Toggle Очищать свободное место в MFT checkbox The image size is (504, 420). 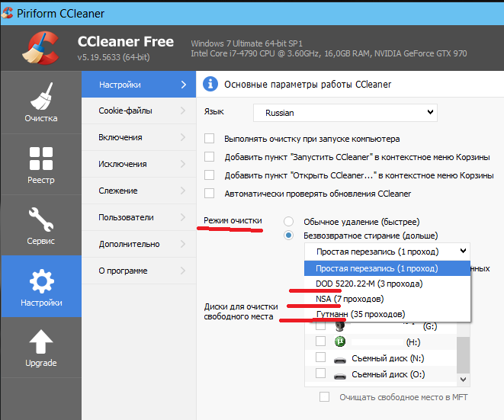point(324,397)
